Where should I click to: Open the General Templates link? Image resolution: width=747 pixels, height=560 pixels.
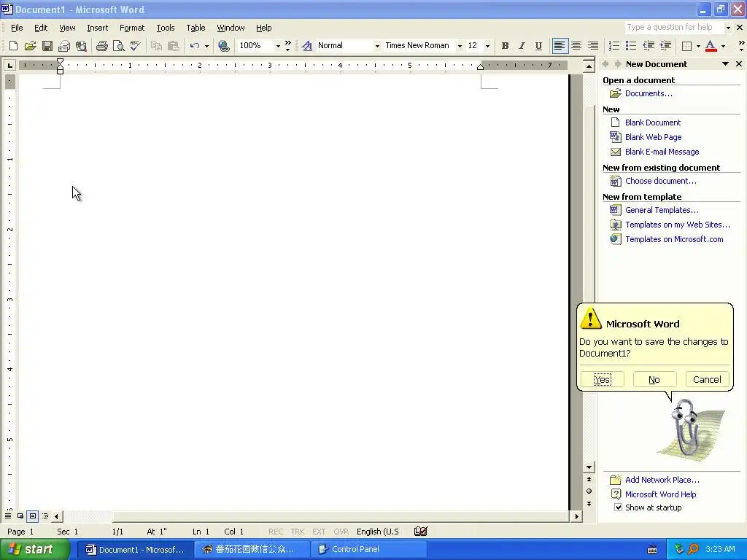click(x=662, y=210)
